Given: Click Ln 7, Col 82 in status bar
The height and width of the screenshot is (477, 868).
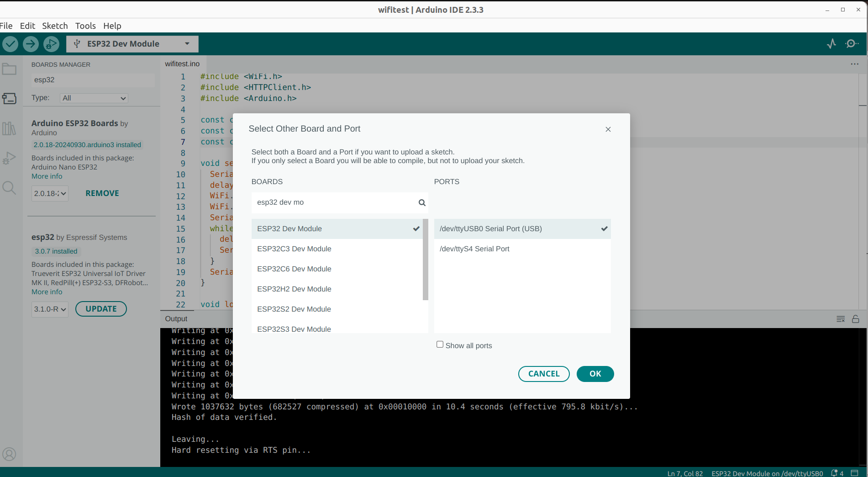Looking at the screenshot, I should [685, 473].
